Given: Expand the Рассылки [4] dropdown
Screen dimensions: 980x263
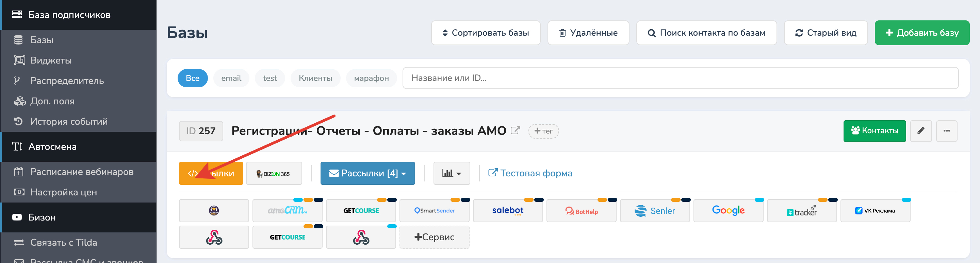Looking at the screenshot, I should click(367, 174).
